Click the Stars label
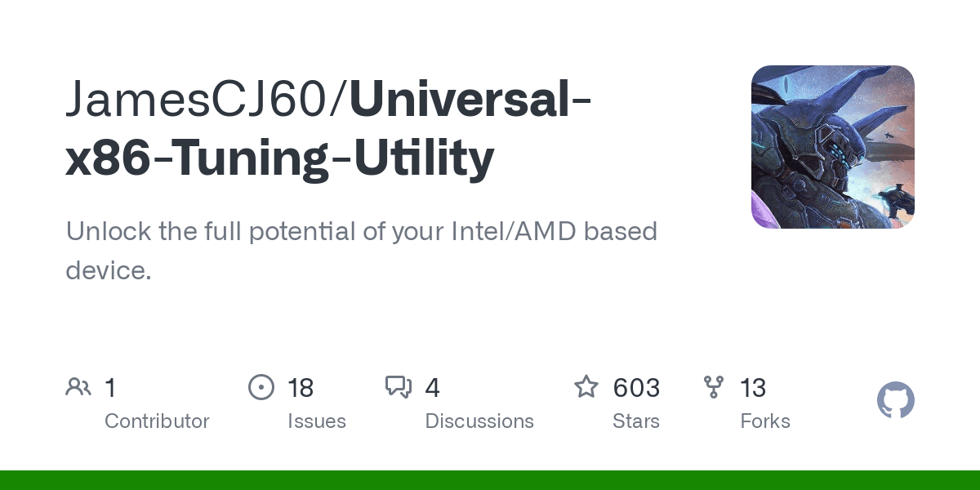The width and height of the screenshot is (980, 490). (x=636, y=421)
